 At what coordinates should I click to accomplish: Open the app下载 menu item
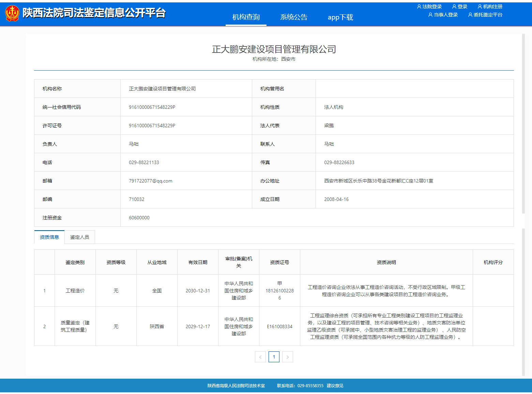pos(340,17)
